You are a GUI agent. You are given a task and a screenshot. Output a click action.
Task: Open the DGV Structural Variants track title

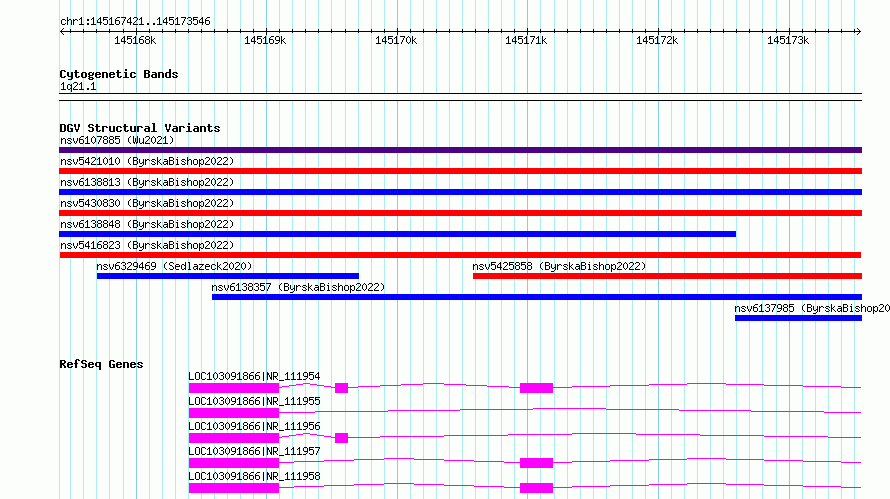(x=140, y=128)
